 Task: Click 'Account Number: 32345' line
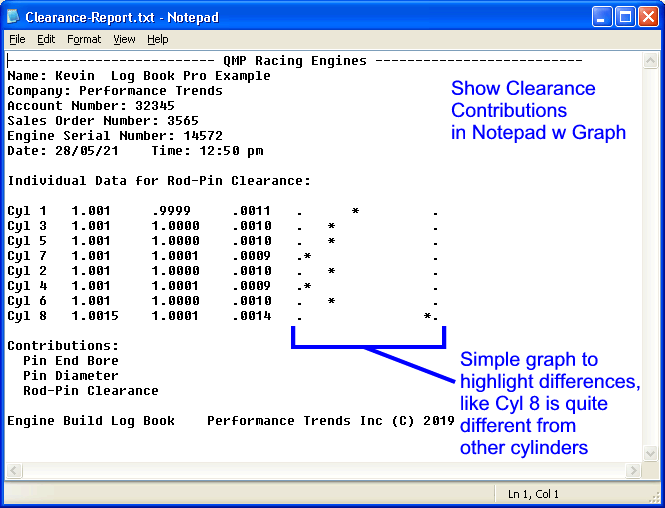(91, 106)
